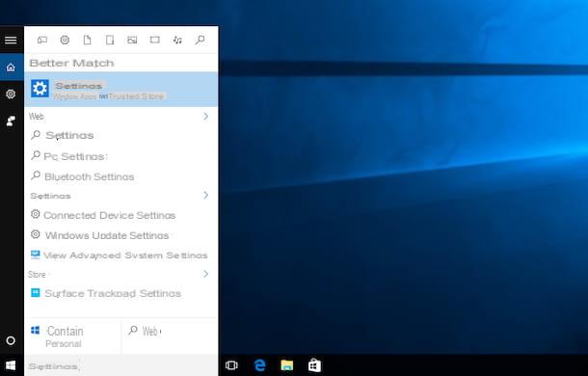The width and height of the screenshot is (588, 376).
Task: Filter results by Videos rectangle icon
Action: 155,40
